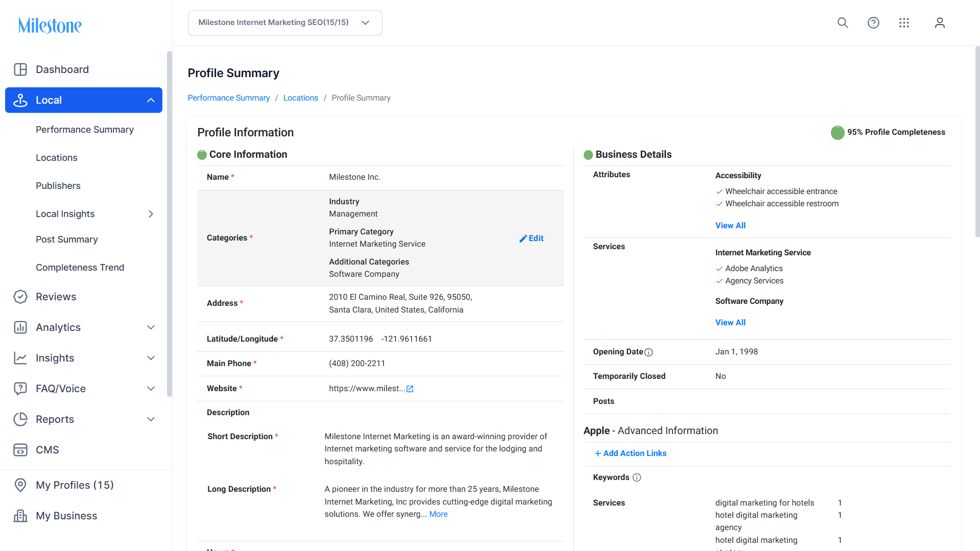Open the user account icon
Screen dimensions: 980x551
(x=940, y=23)
